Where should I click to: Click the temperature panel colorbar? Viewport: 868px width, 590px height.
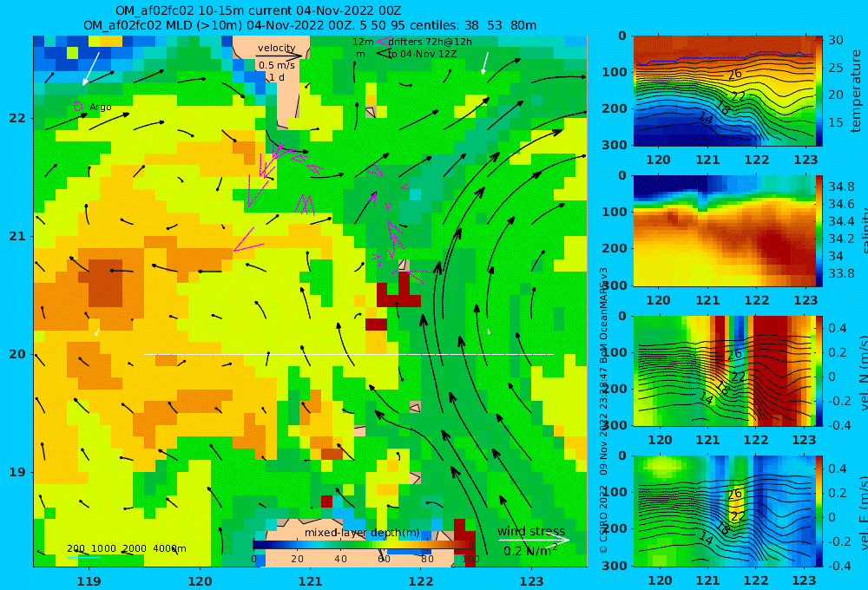point(819,91)
